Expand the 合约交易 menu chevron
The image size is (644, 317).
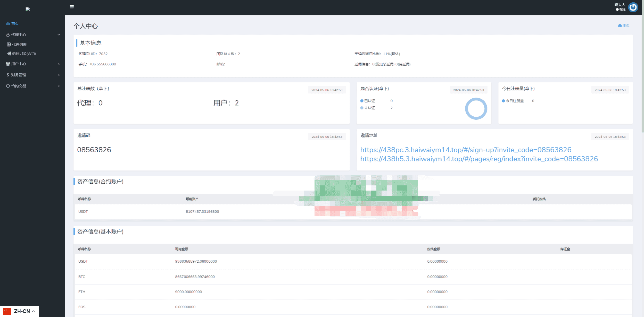(x=59, y=86)
